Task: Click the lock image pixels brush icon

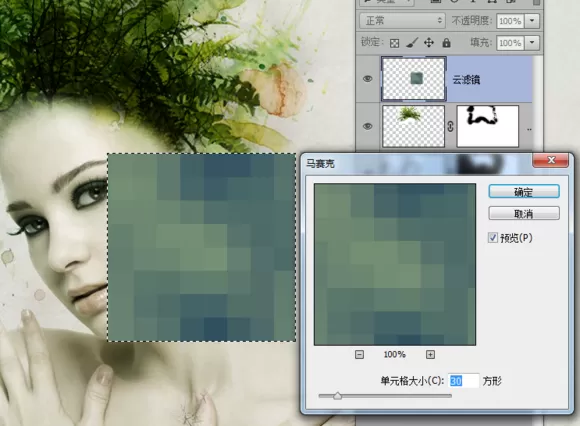Action: pyautogui.click(x=412, y=43)
